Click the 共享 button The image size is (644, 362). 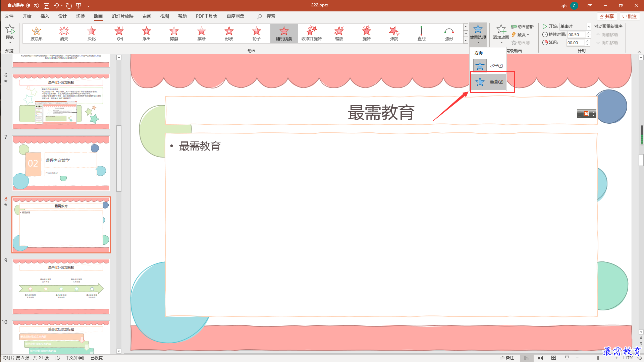click(607, 16)
